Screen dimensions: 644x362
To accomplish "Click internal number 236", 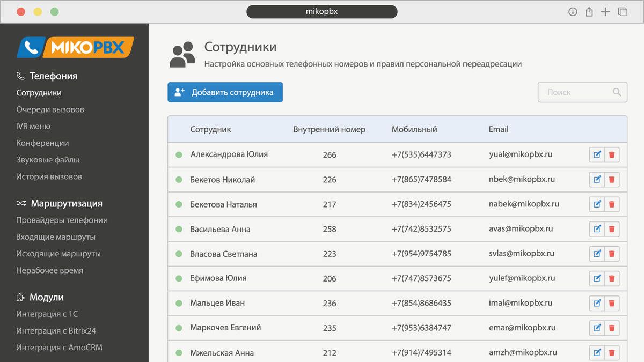I will coord(330,303).
